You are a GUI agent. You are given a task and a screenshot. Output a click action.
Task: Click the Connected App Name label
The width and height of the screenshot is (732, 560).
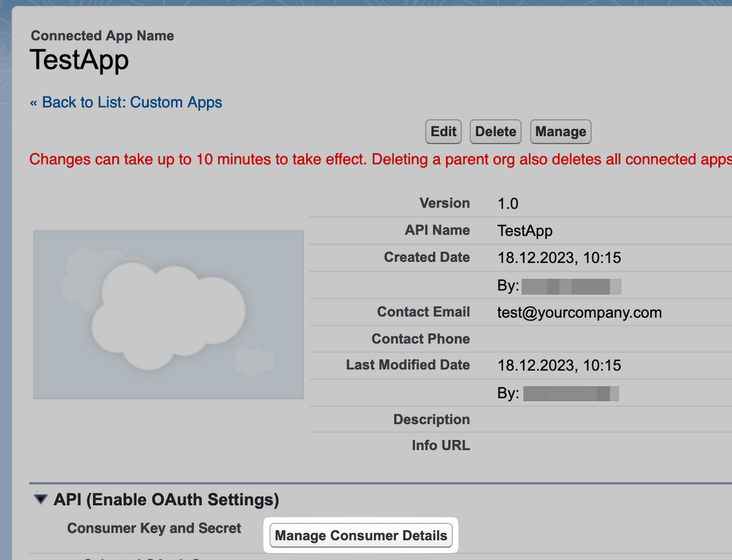tap(102, 36)
